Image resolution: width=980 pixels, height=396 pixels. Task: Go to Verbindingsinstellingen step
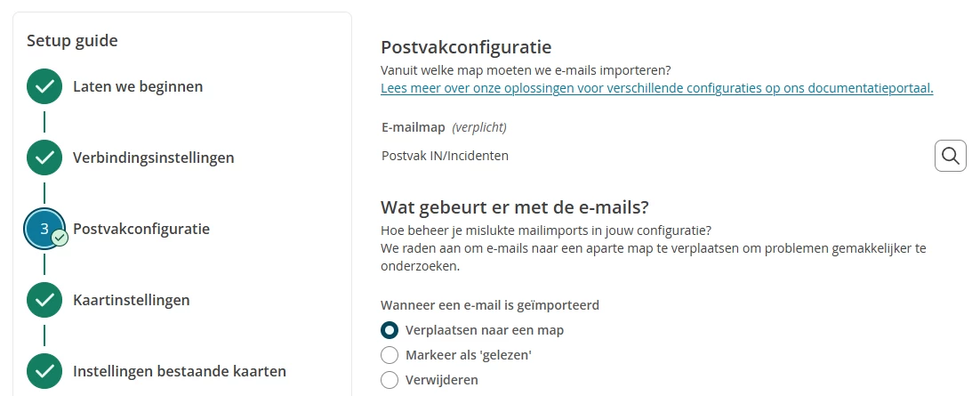154,158
